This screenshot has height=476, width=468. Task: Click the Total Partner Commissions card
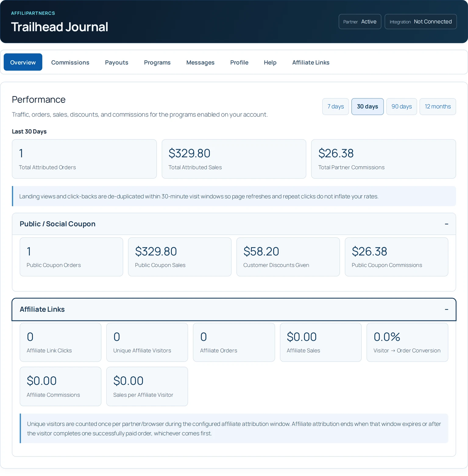(384, 159)
